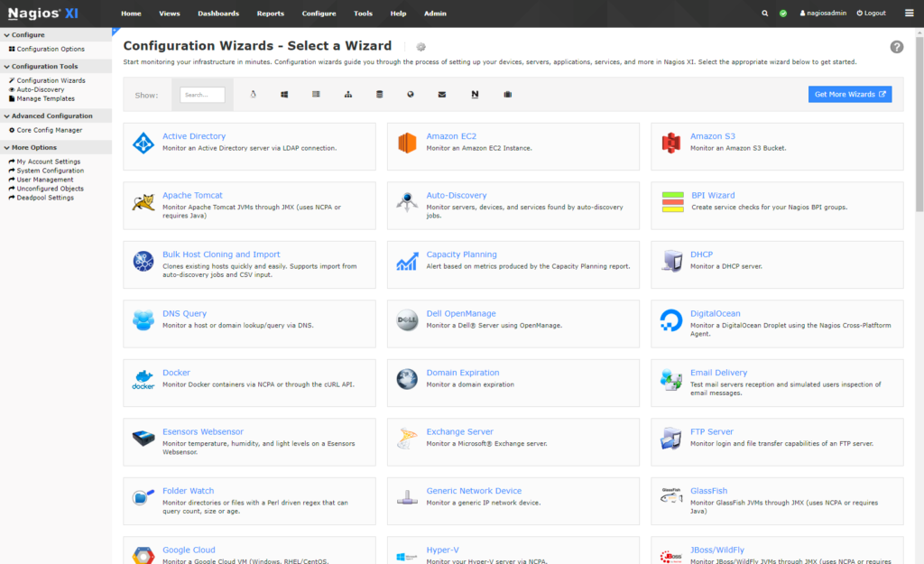Filter wizards by briefcase icon
This screenshot has height=564, width=924.
[x=507, y=94]
